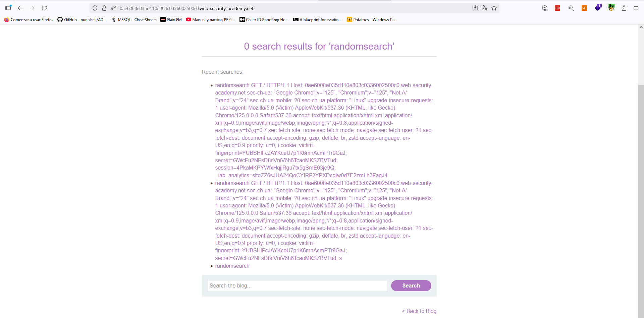Viewport: 644px width, 318px height.
Task: Bookmark this page with the star icon
Action: point(494,8)
